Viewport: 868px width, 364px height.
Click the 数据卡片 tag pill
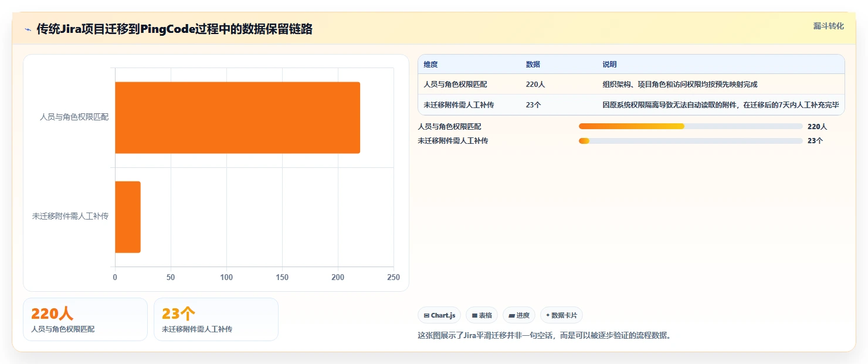[x=561, y=315]
